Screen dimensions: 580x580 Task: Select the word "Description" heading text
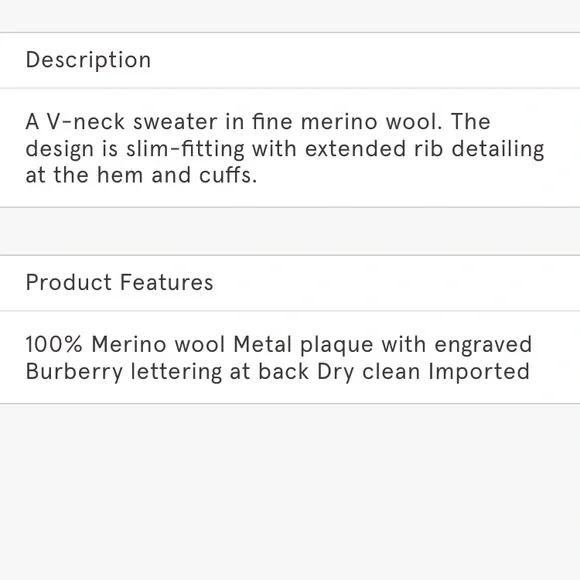tap(88, 60)
